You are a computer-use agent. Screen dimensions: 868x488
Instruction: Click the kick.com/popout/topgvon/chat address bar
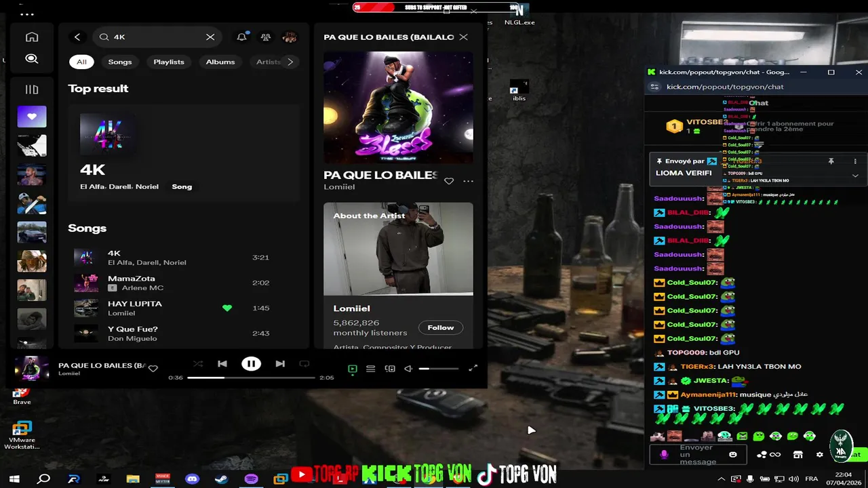pos(725,87)
